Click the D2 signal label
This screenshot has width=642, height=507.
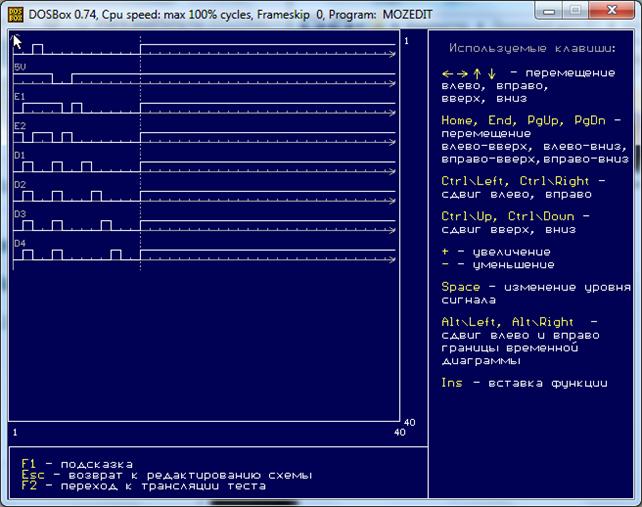pos(20,185)
